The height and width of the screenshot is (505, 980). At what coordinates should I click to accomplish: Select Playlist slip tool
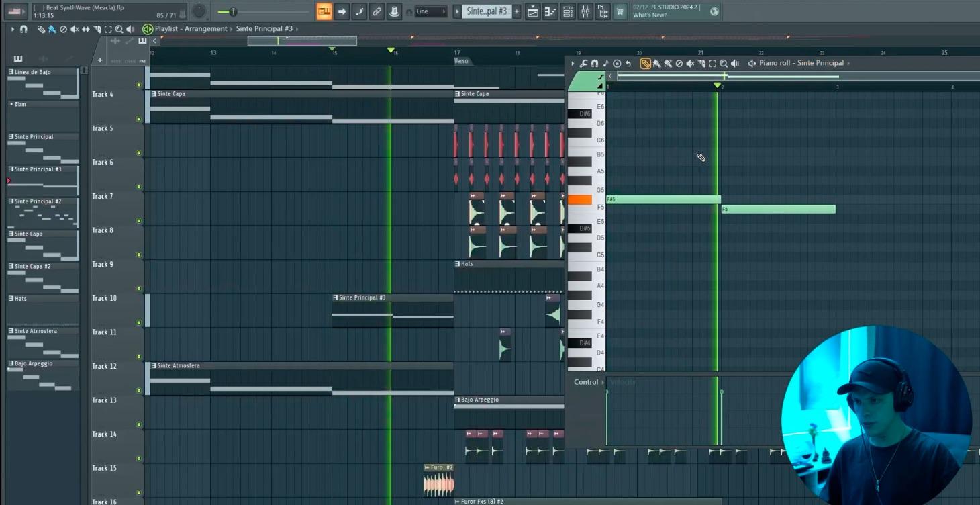(85, 29)
